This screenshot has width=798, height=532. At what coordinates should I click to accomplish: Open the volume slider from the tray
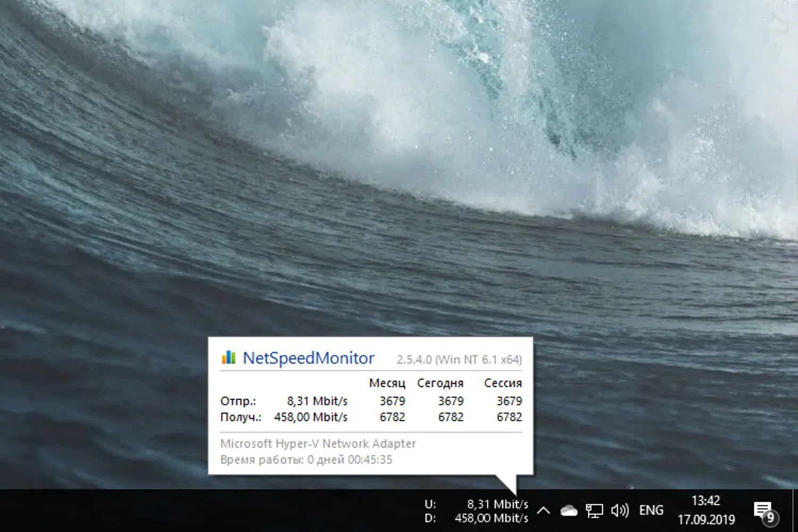[620, 510]
